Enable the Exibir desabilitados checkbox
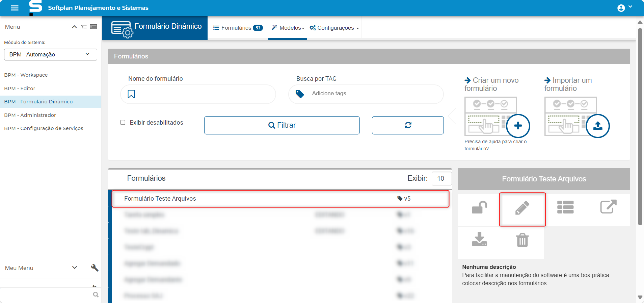 click(x=123, y=123)
